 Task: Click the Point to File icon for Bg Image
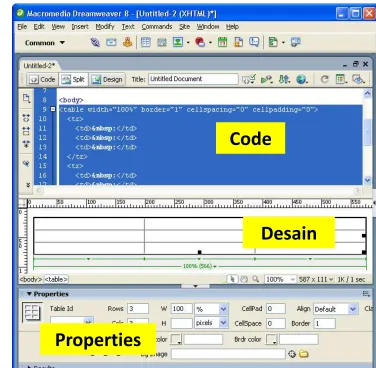tap(292, 354)
